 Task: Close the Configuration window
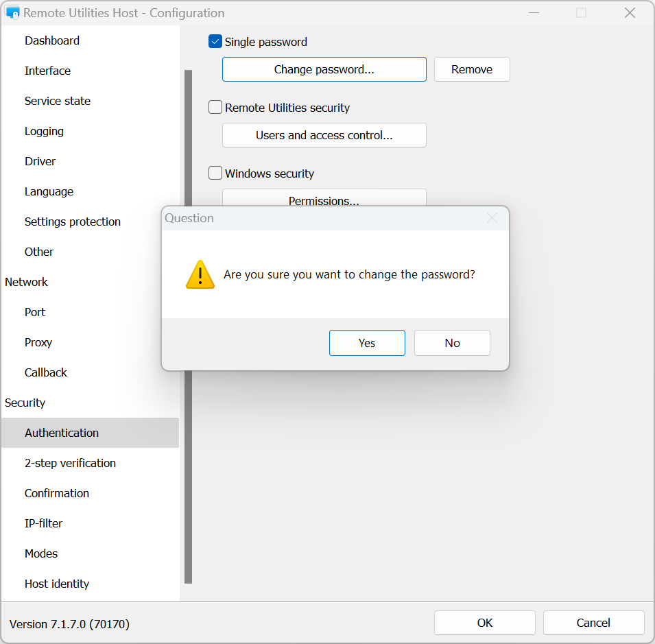(630, 13)
